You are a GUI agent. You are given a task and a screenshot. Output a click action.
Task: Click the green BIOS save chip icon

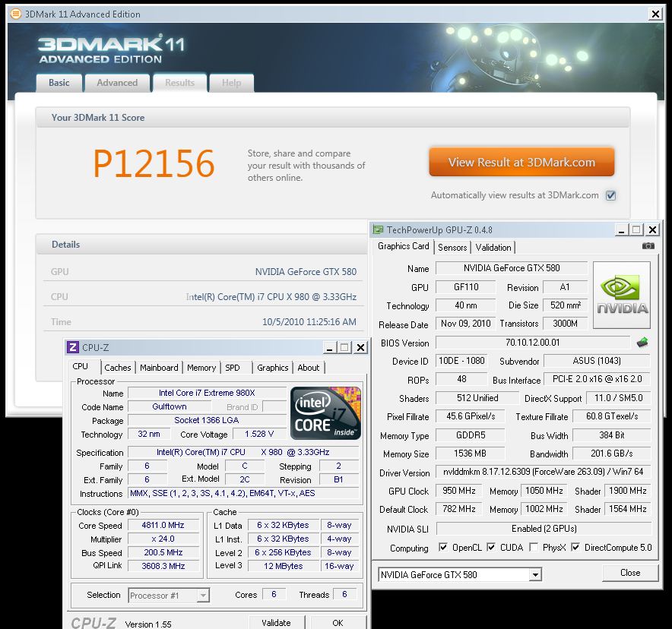tap(642, 343)
